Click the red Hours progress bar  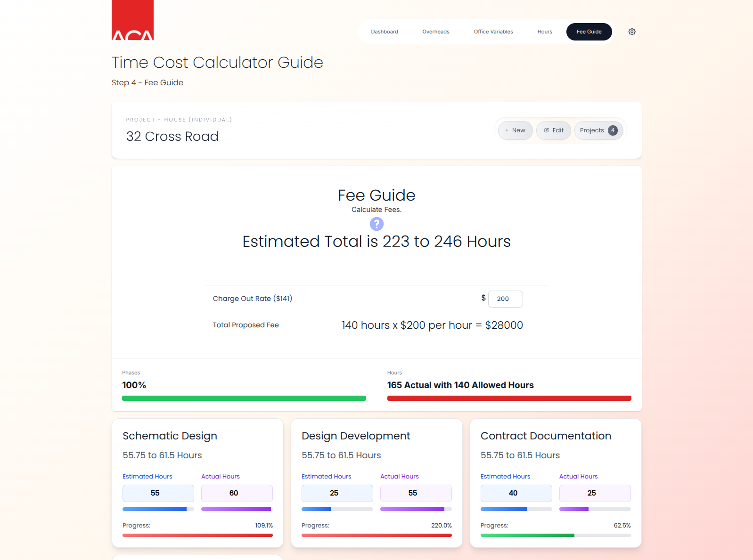(509, 398)
